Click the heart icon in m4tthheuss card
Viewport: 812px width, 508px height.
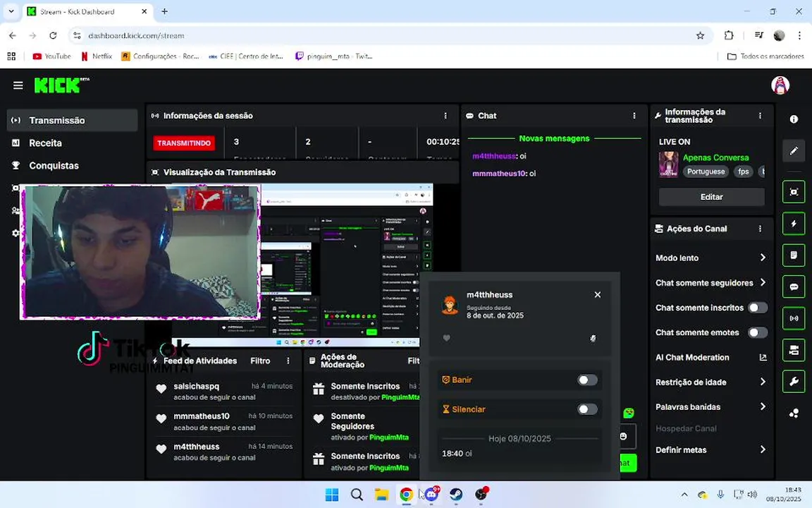pos(446,338)
